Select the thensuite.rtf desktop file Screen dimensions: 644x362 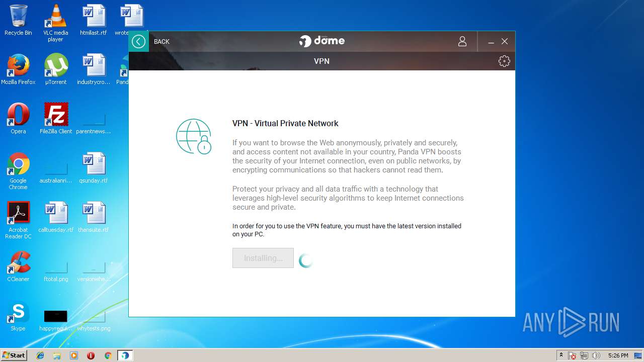coord(94,217)
